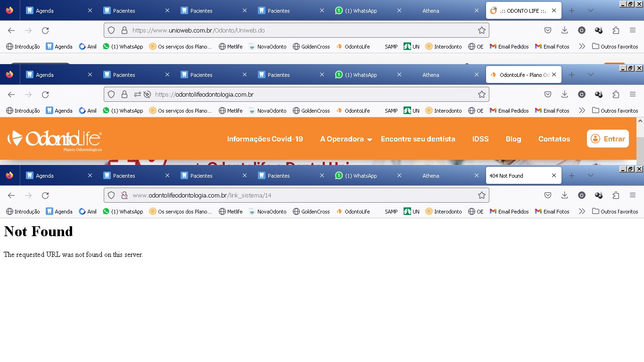This screenshot has width=644, height=362.
Task: Click the address bar showing link_sistema/14
Action: pos(297,195)
